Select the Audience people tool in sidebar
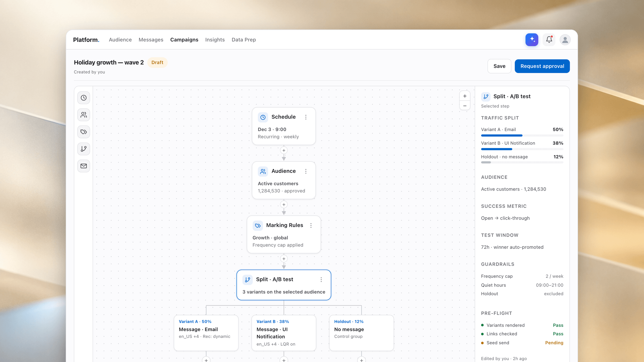The width and height of the screenshot is (644, 362). 84,115
